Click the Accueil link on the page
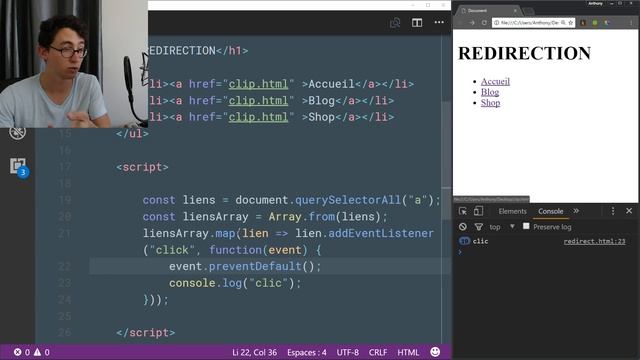Screen dimensions: 640x360 pos(495,81)
